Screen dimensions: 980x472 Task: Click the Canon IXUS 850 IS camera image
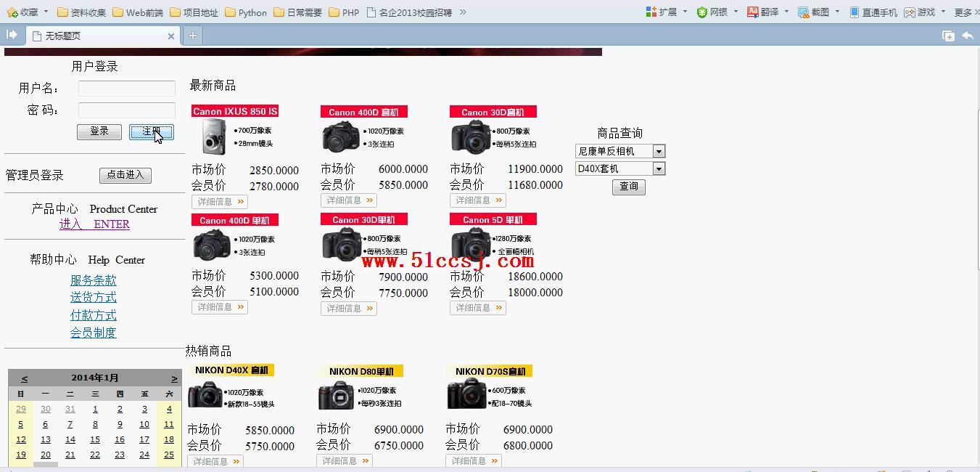coord(235,131)
